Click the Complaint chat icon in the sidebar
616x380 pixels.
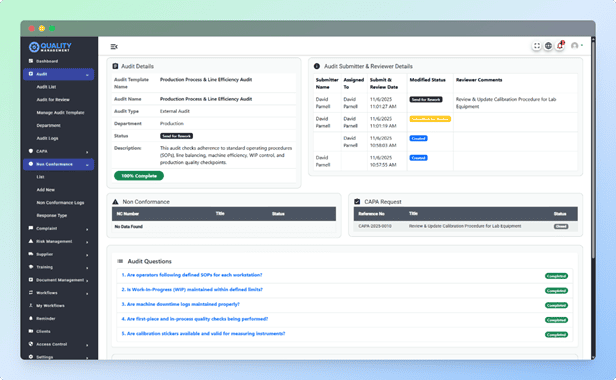pyautogui.click(x=31, y=228)
